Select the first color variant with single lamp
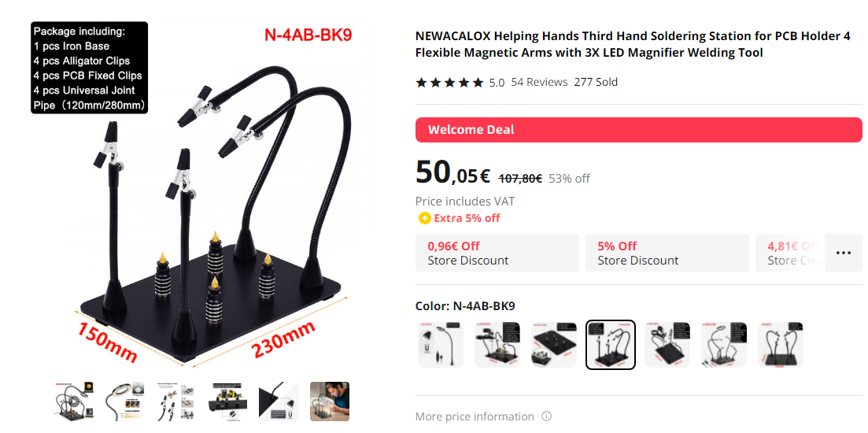The image size is (868, 433). click(440, 345)
